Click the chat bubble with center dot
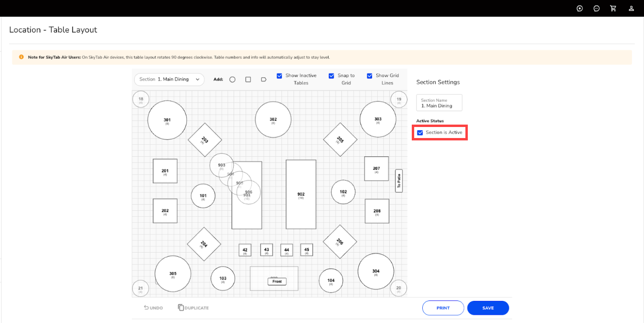Image resolution: width=644 pixels, height=323 pixels. [x=580, y=8]
